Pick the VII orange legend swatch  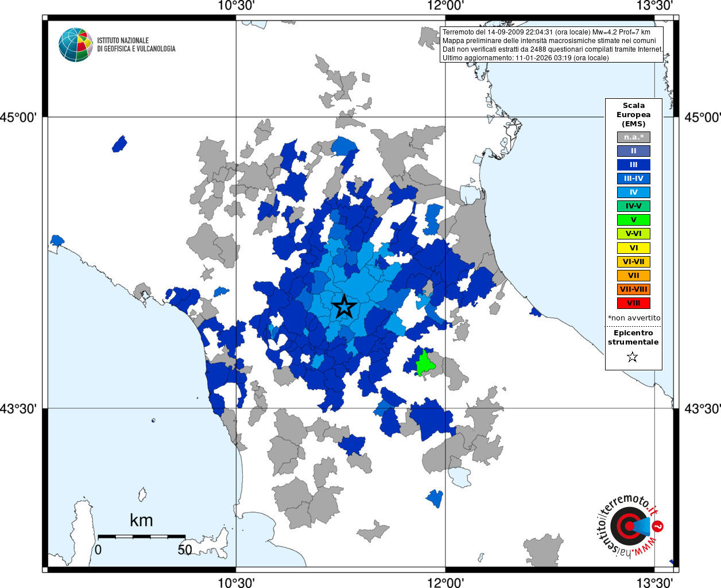click(634, 276)
